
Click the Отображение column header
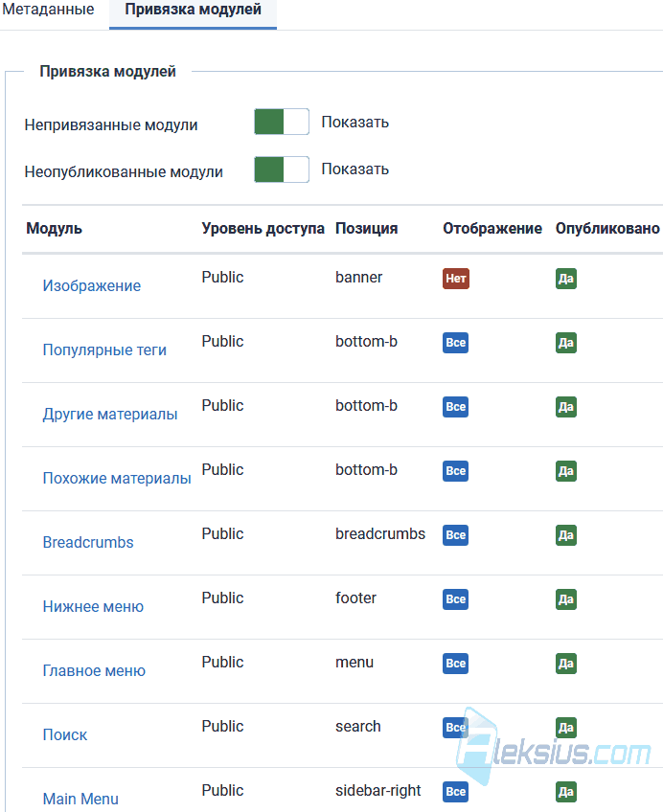point(492,228)
